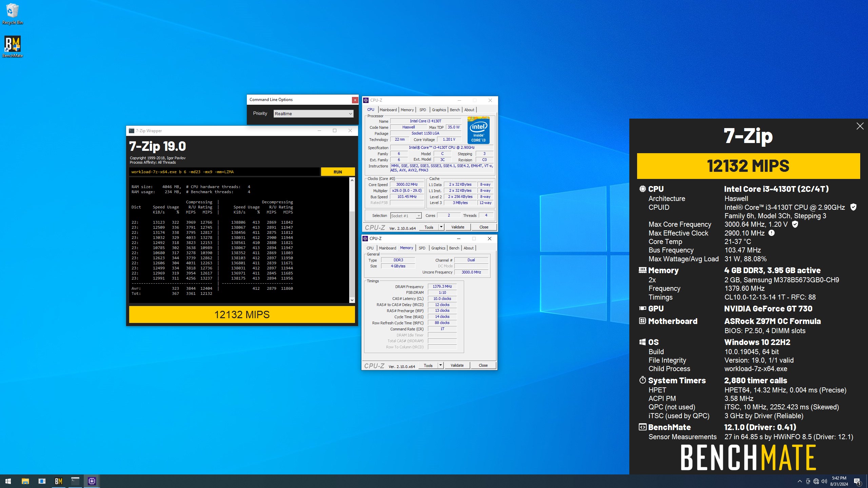The image size is (868, 488).
Task: Close the BenchMate result panel
Action: click(860, 126)
